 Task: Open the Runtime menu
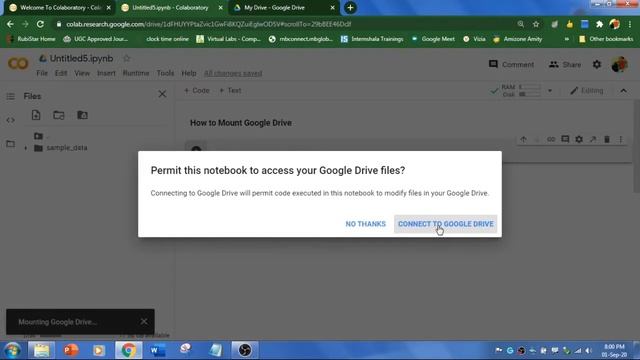[136, 73]
